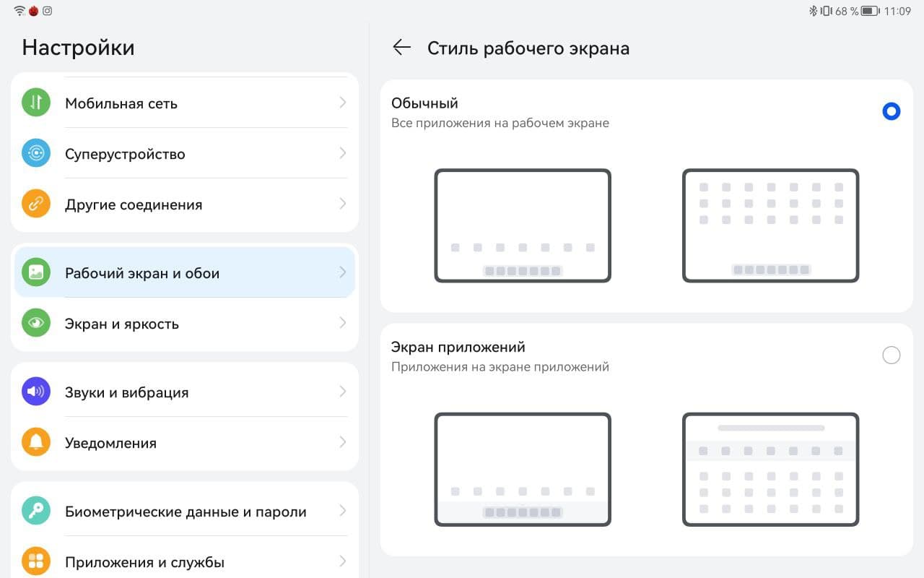Expand Экран и яркость via its chevron
The width and height of the screenshot is (924, 578).
tap(343, 323)
